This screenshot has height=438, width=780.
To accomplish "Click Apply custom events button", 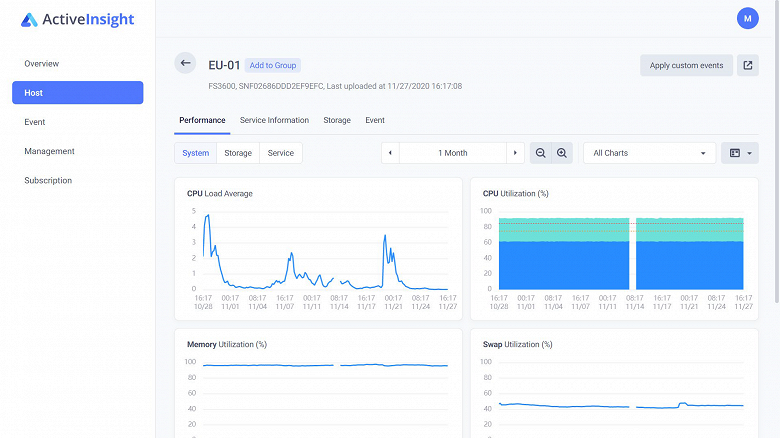I will (x=686, y=65).
